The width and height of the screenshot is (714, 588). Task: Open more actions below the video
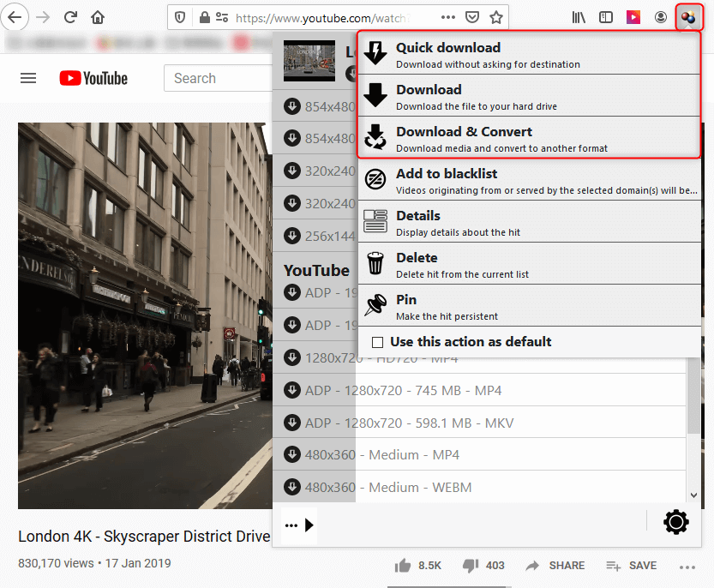687,566
